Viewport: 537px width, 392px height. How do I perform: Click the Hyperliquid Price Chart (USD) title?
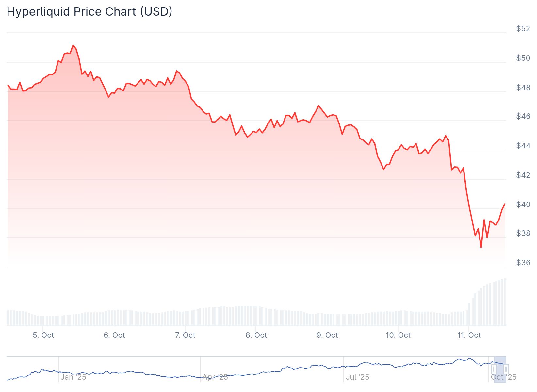tap(89, 12)
